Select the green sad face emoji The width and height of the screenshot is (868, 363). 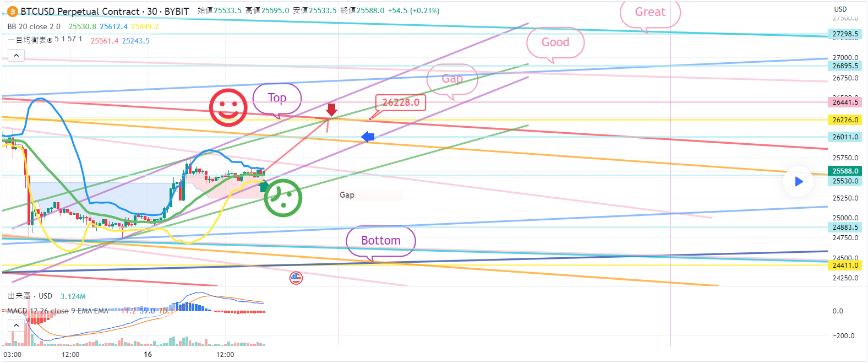[283, 198]
